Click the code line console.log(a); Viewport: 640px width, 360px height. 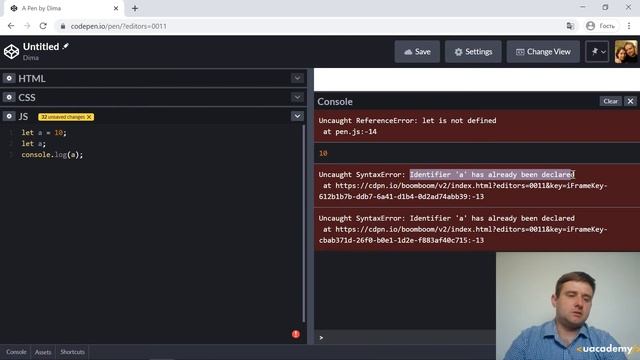[52, 155]
